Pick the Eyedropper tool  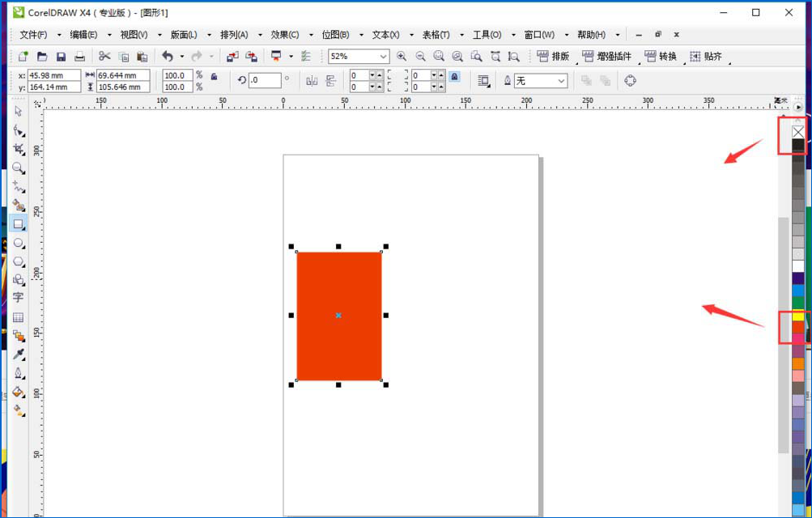18,355
